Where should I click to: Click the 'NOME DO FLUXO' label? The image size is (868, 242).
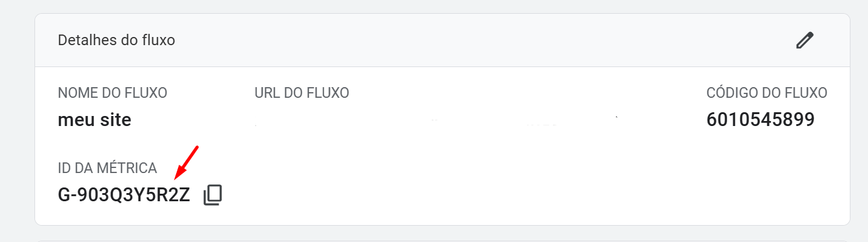click(112, 93)
